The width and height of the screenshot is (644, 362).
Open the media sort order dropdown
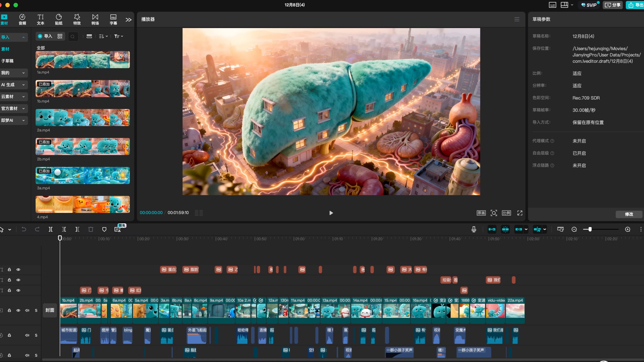tap(103, 36)
